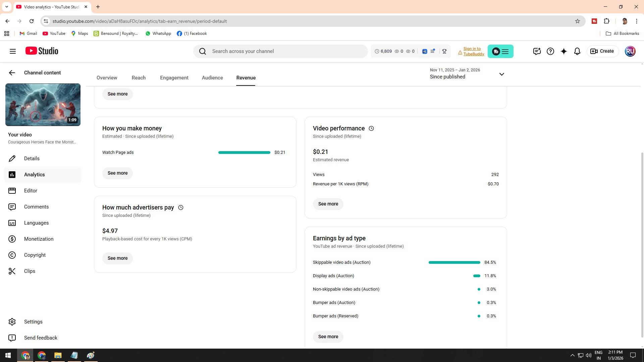Expand See more under Earnings by ad type
Viewport: 644px width, 362px height.
click(x=328, y=337)
